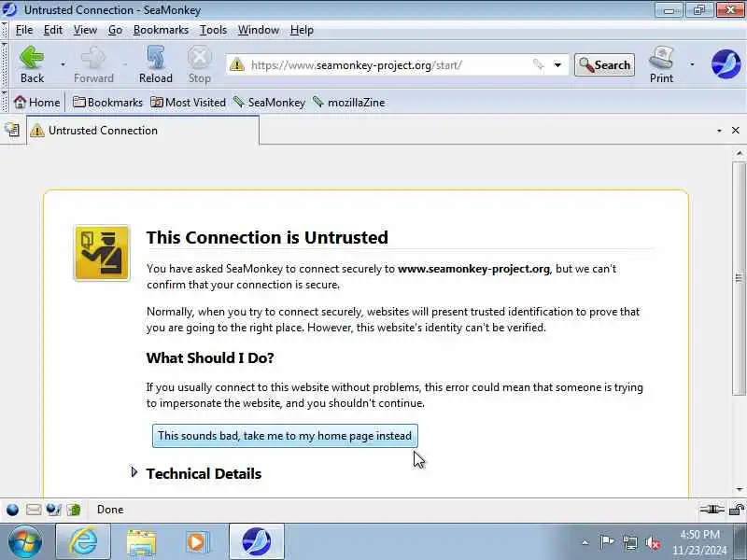Open the list all tabs dropdown
The image size is (747, 560).
coord(719,131)
